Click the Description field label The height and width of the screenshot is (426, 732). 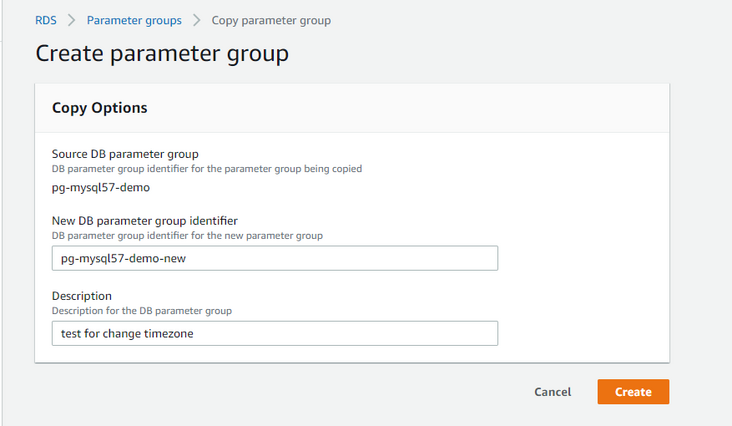[82, 296]
